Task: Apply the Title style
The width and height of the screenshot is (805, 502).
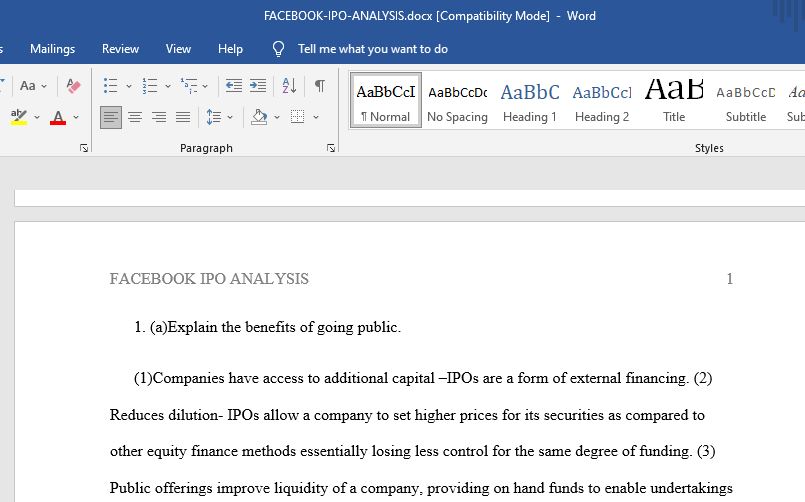Action: tap(674, 101)
